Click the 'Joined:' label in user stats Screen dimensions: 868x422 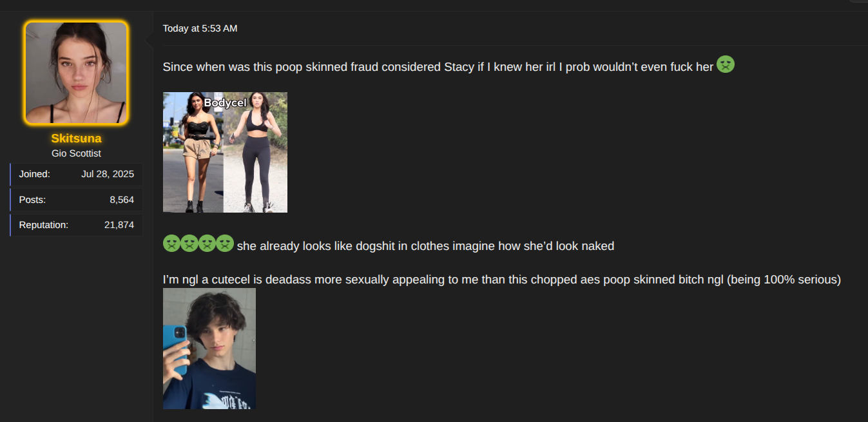click(x=35, y=174)
